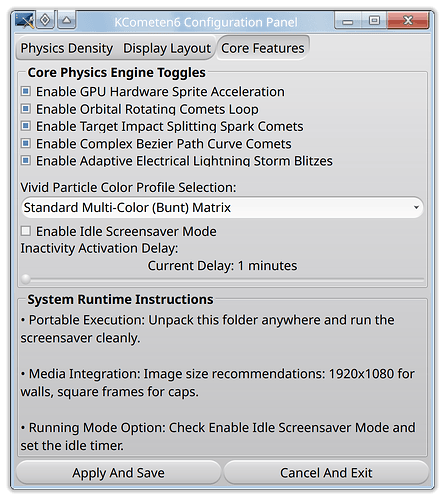The width and height of the screenshot is (444, 500).
Task: Click the 'Media Integration' instruction text
Action: click(x=217, y=383)
